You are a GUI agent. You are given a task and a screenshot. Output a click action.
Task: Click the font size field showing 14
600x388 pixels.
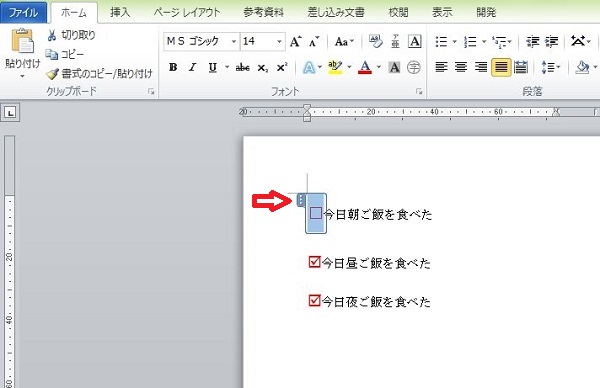coord(258,41)
